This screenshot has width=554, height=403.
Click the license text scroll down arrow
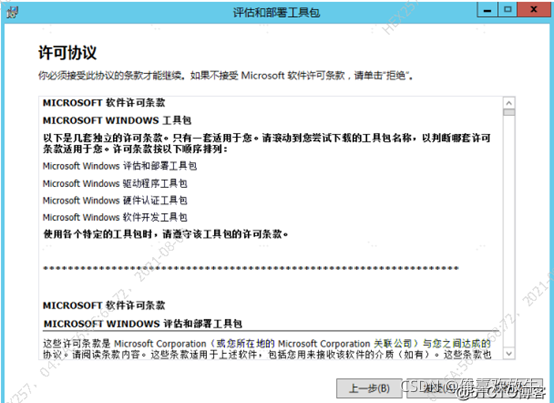tap(509, 353)
